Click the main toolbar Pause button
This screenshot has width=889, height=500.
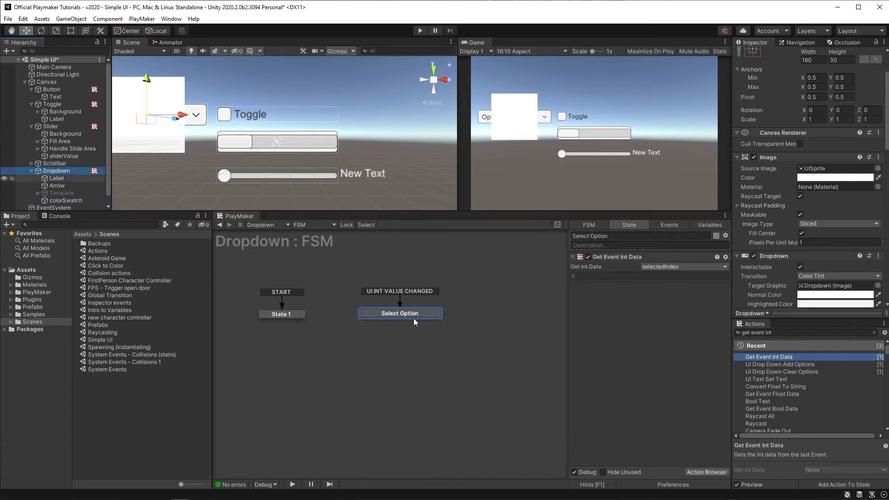point(435,31)
